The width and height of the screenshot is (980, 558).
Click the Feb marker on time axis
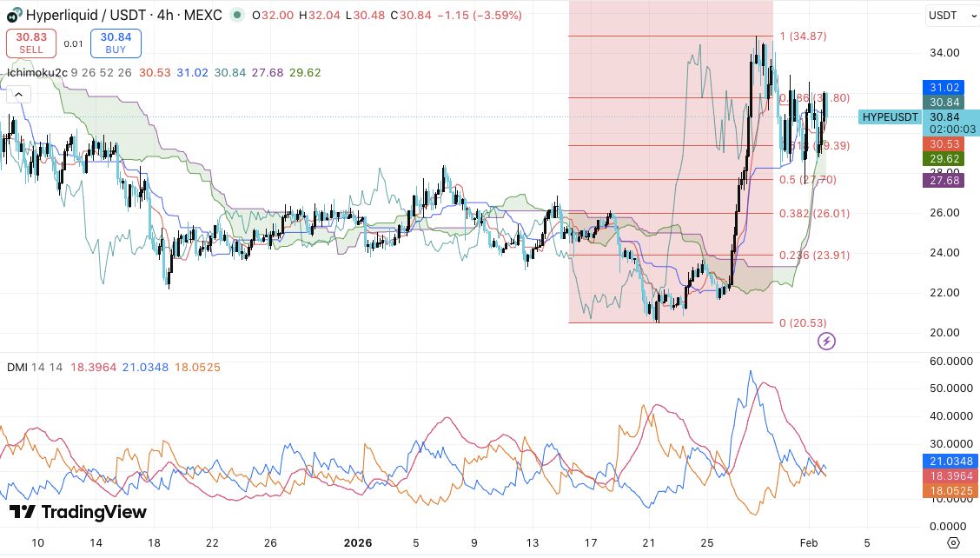coord(809,543)
